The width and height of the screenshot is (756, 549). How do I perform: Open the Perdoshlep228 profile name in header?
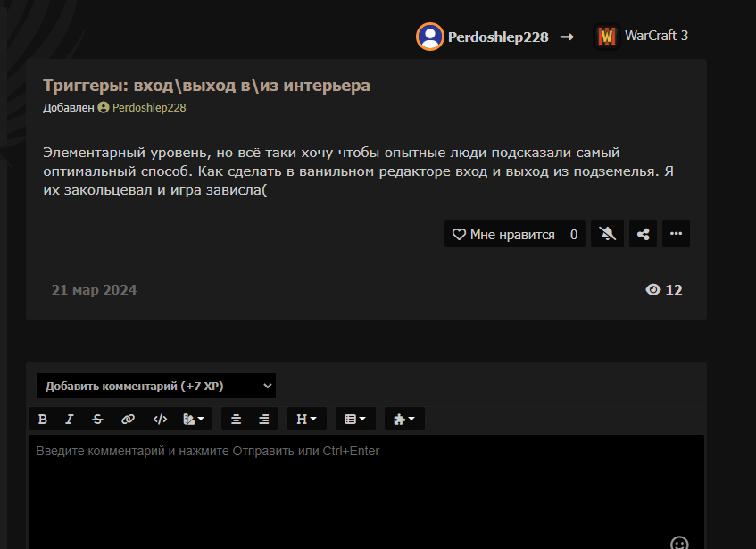[x=498, y=37]
